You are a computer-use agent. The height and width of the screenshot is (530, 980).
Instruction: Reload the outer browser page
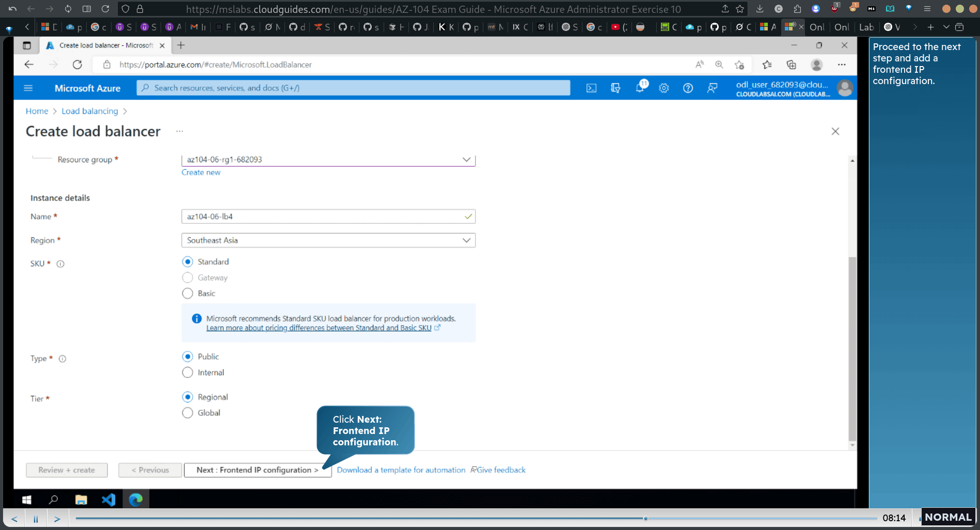105,9
